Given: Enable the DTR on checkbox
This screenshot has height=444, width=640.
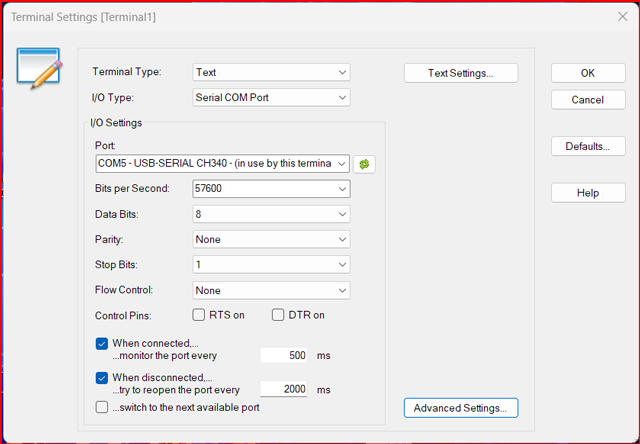Looking at the screenshot, I should coord(279,315).
